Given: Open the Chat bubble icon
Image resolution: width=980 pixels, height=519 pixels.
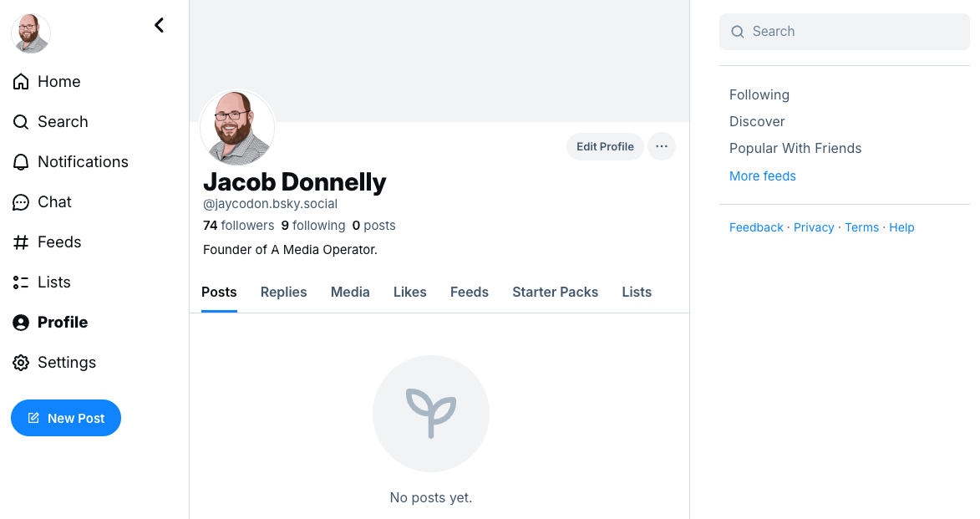Looking at the screenshot, I should tap(21, 202).
